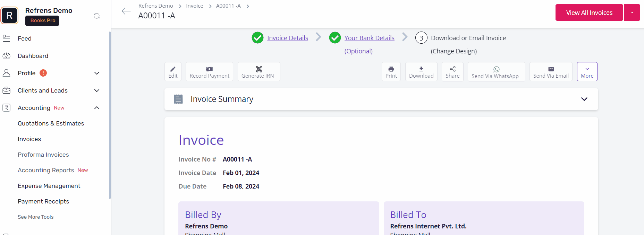
Task: Open Expense Management
Action: (49, 186)
